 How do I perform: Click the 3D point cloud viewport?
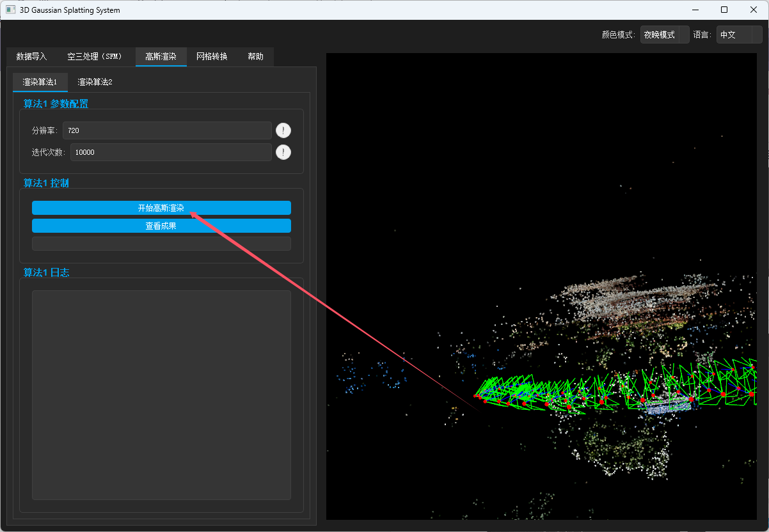tap(541, 286)
